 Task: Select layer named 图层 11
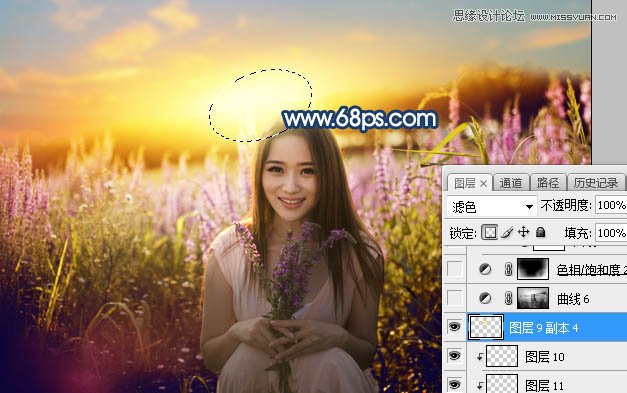pyautogui.click(x=544, y=385)
